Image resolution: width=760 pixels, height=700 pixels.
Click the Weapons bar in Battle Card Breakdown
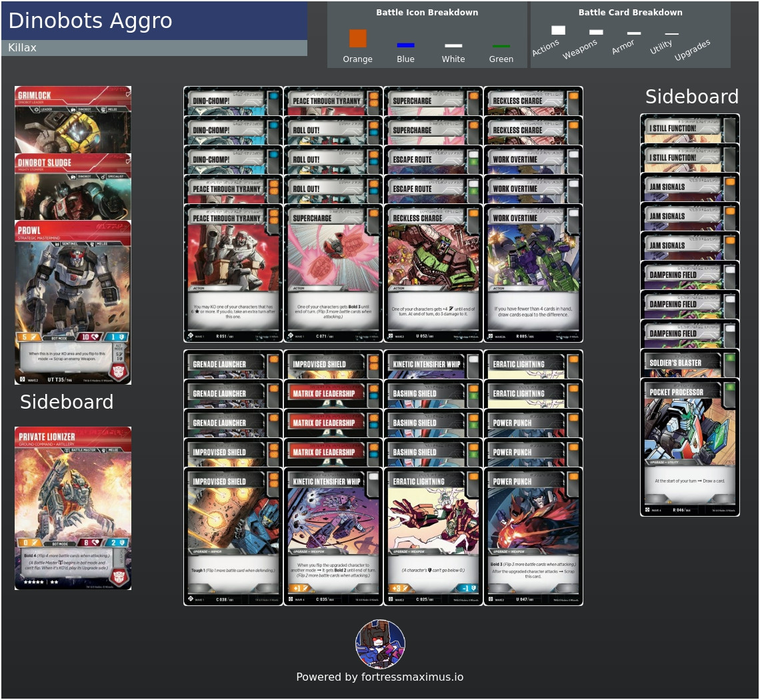(596, 32)
